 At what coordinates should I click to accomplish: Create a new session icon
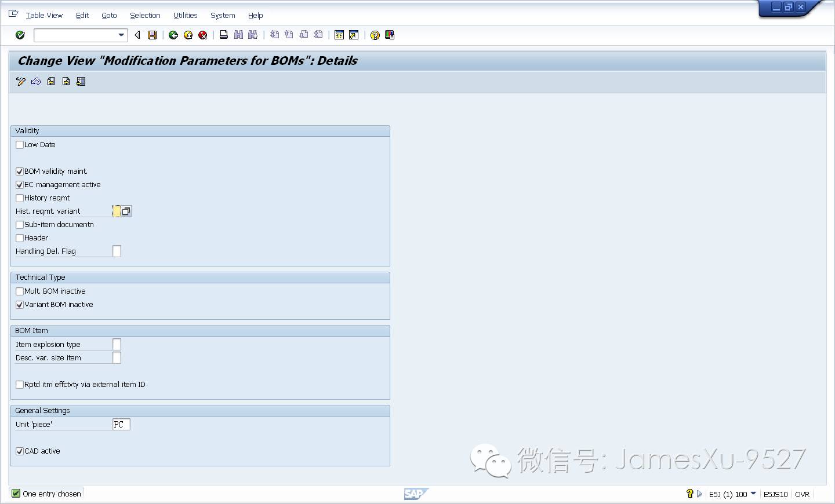pyautogui.click(x=339, y=35)
